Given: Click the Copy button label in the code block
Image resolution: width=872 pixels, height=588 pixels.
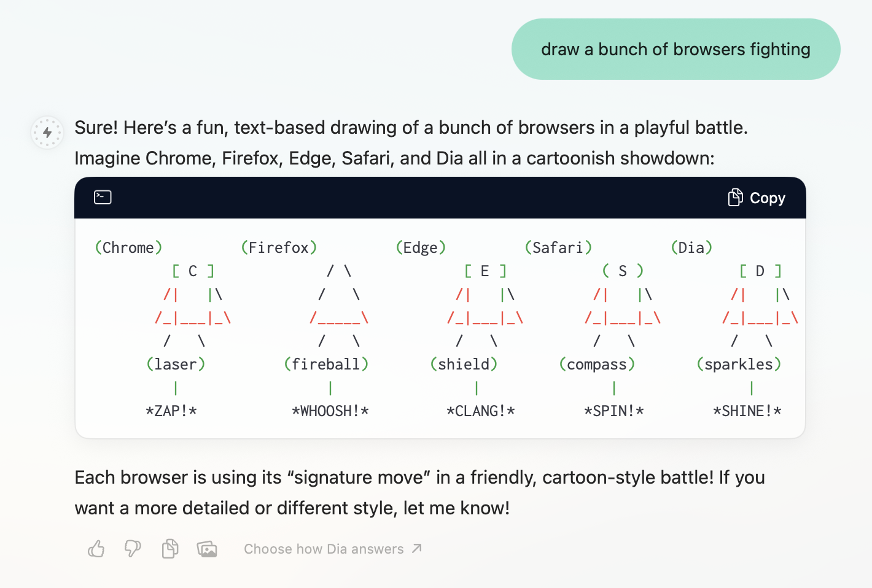Looking at the screenshot, I should point(768,198).
